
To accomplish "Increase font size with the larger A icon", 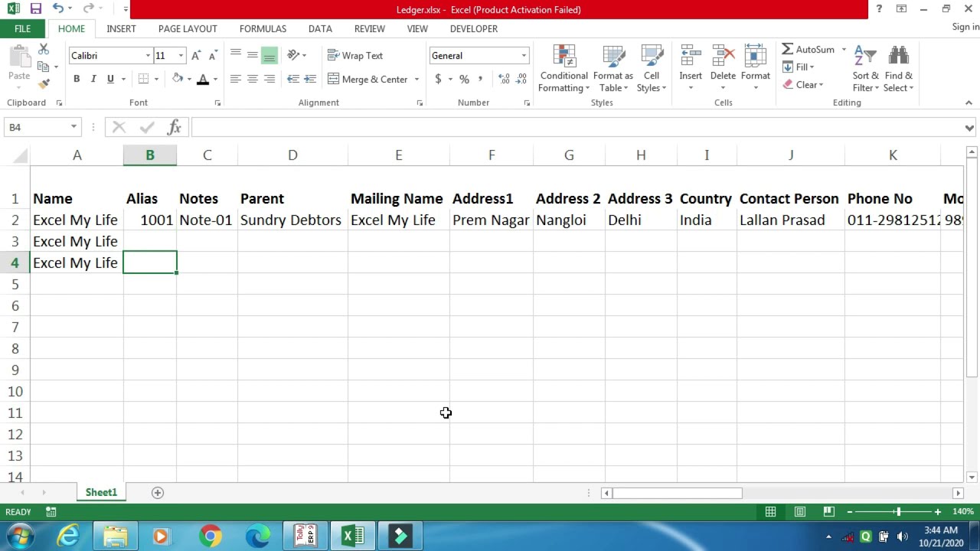I will 197,55.
